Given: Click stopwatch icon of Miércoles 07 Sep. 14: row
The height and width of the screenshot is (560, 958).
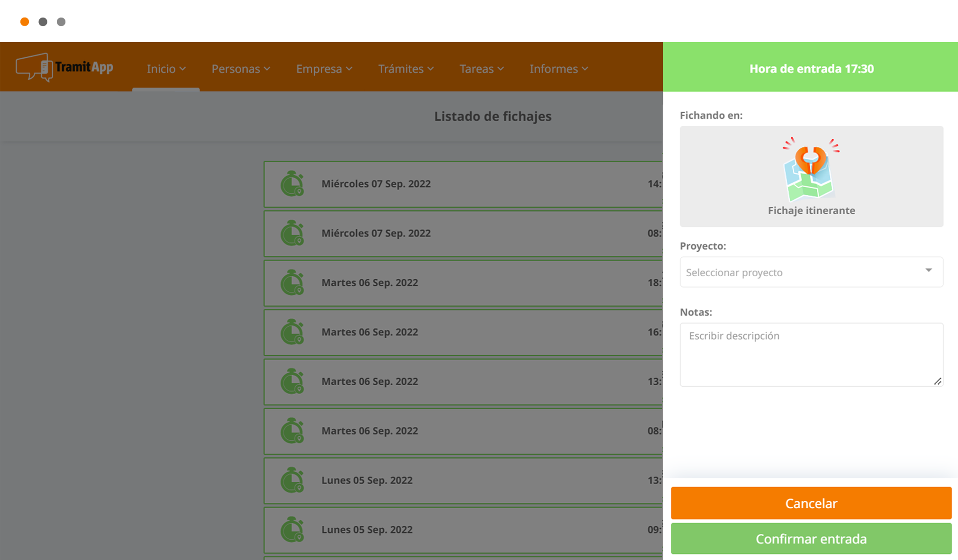Looking at the screenshot, I should (292, 184).
